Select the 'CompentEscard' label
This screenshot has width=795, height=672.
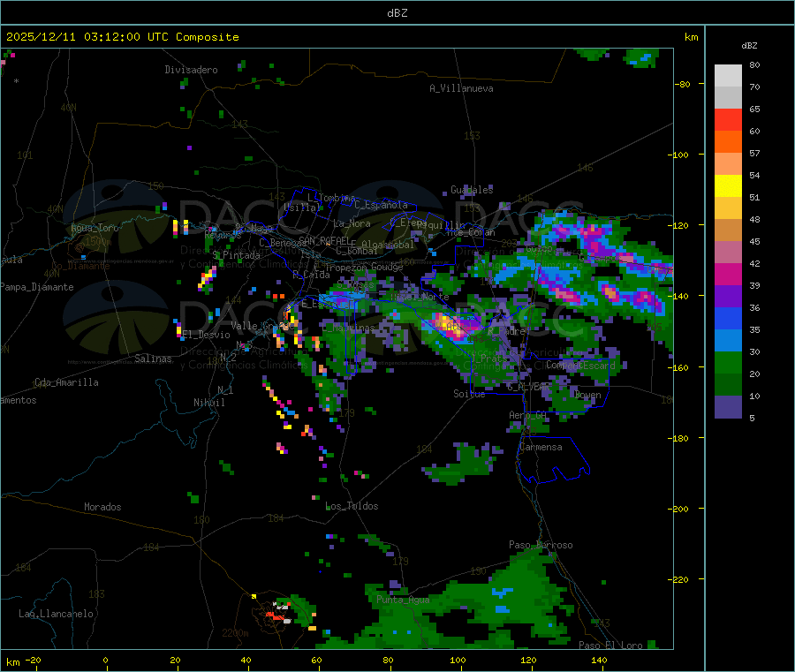[x=580, y=366]
